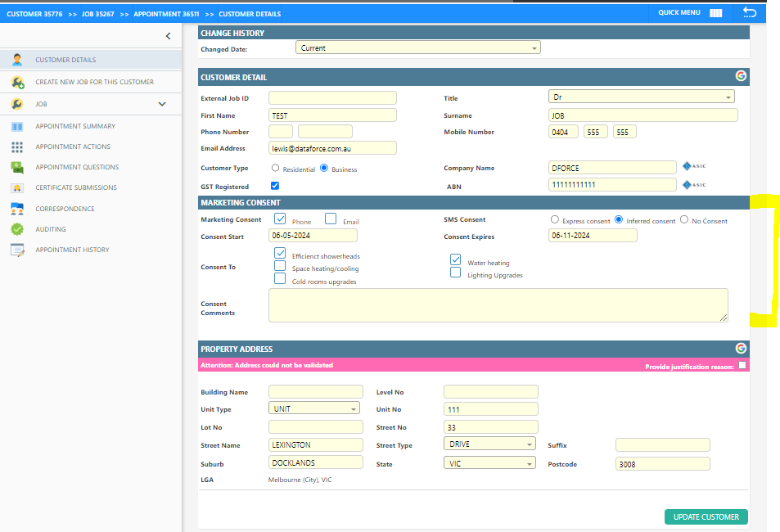Viewport: 780px width, 532px height.
Task: Click into the Consent Comments text area
Action: point(498,304)
